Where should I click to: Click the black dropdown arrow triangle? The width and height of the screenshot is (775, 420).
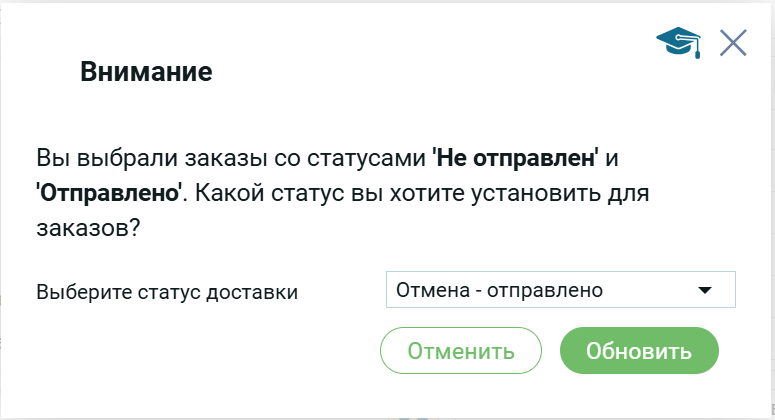705,290
